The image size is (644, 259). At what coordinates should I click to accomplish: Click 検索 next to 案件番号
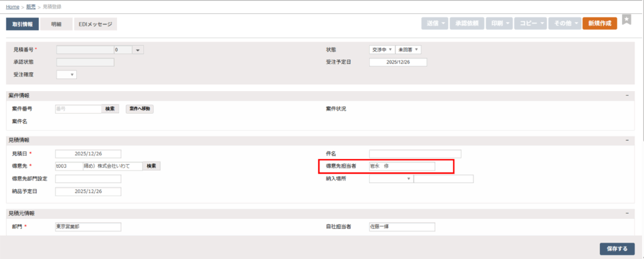[x=110, y=109]
